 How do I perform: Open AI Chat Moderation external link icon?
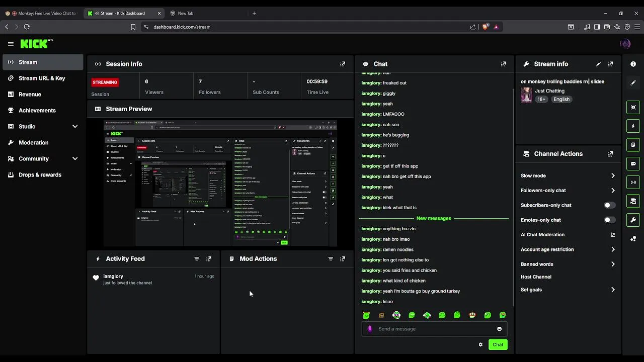[x=613, y=235]
